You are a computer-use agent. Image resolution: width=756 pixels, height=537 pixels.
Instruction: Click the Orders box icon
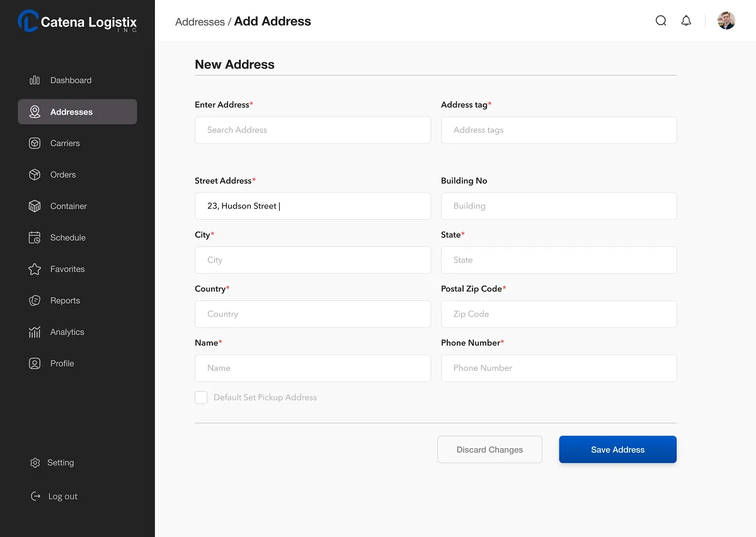(x=35, y=175)
